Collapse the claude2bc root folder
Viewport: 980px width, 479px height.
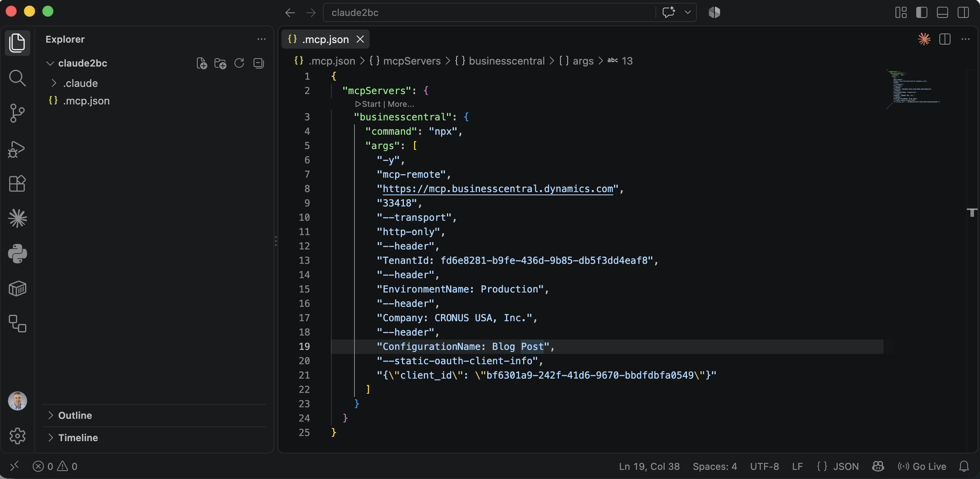tap(50, 63)
